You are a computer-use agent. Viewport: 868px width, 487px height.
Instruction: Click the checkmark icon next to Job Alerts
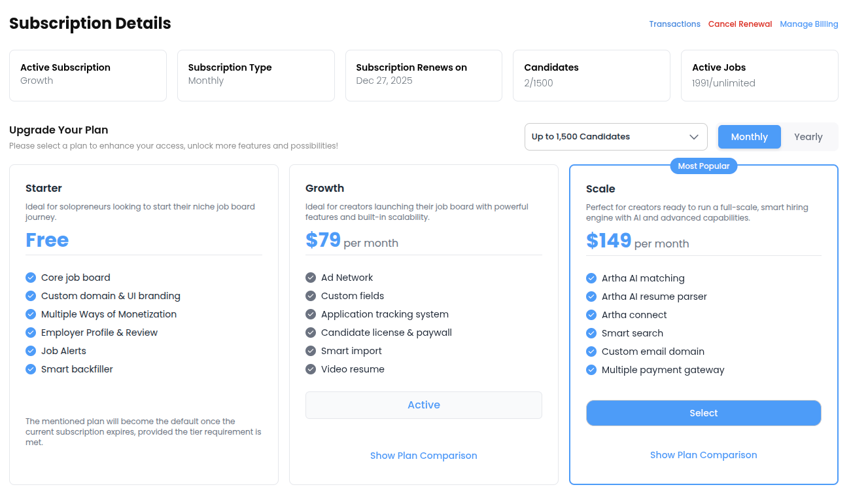(x=31, y=351)
